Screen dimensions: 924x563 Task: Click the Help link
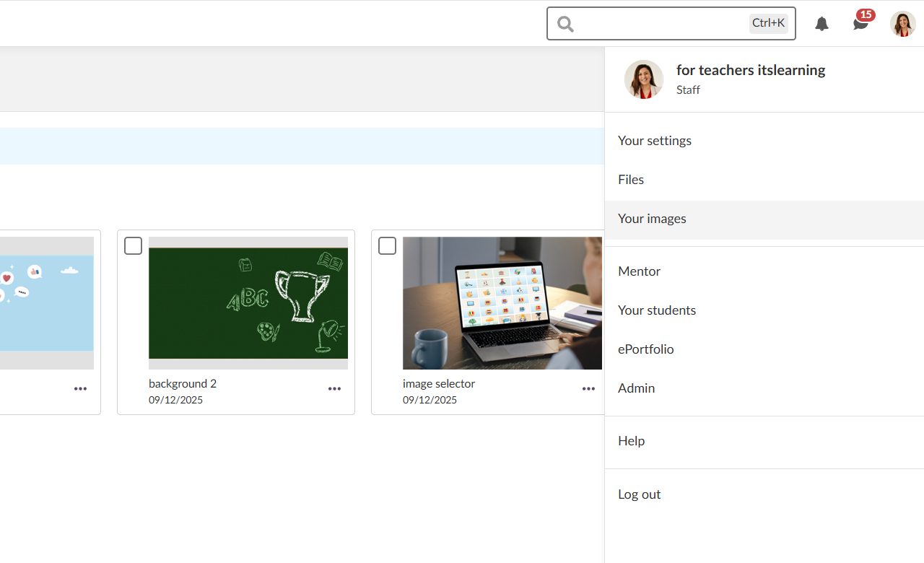tap(631, 441)
